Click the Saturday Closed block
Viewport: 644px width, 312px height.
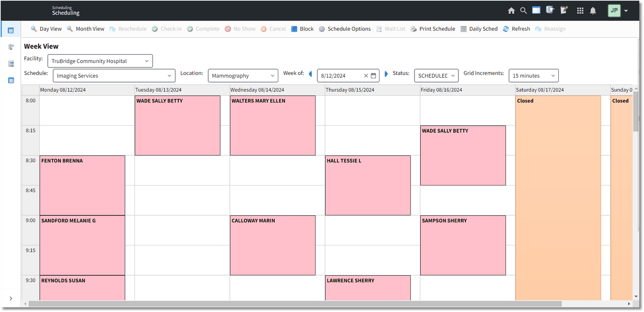558,198
